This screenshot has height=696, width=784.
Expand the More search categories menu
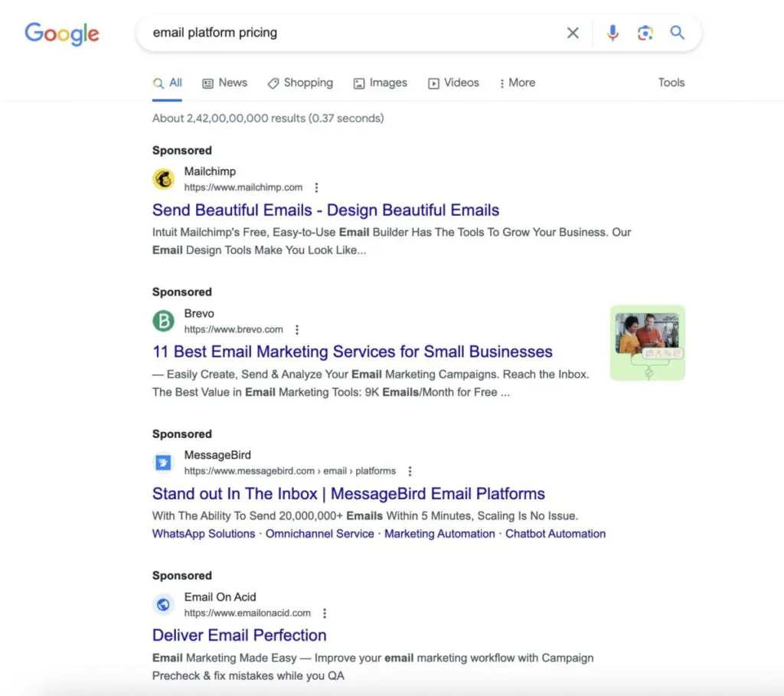tap(517, 83)
